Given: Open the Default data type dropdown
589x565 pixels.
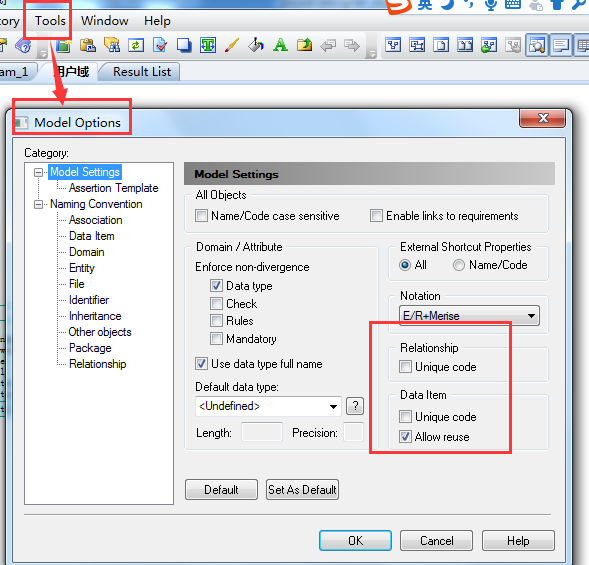Looking at the screenshot, I should (x=268, y=406).
